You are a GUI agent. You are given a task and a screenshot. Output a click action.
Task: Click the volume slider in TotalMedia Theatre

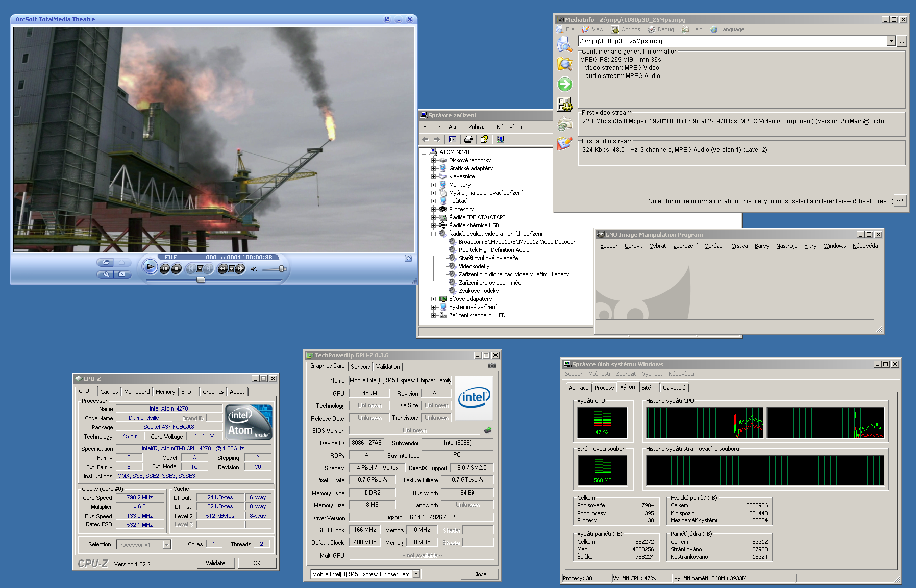(x=274, y=269)
